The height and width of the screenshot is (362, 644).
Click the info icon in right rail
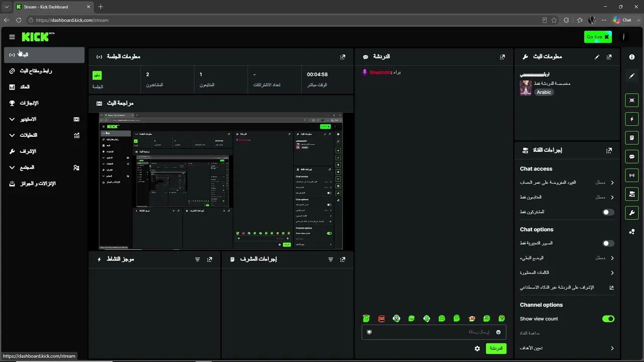pyautogui.click(x=632, y=57)
